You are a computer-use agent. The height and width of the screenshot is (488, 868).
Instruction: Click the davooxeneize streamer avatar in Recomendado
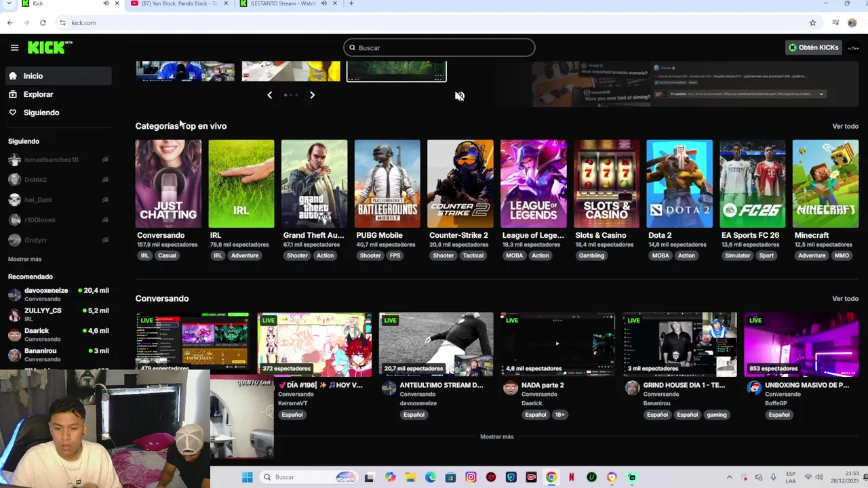14,294
